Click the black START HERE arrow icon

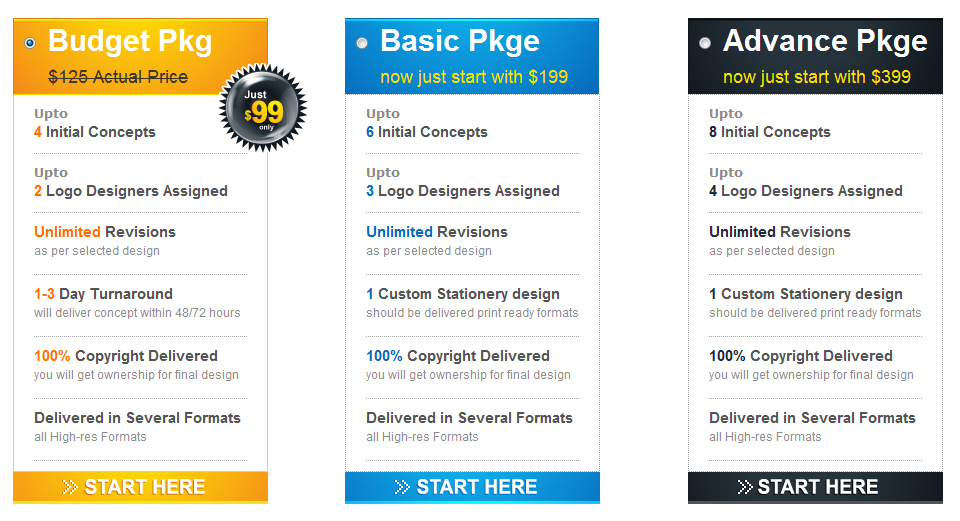pos(745,487)
